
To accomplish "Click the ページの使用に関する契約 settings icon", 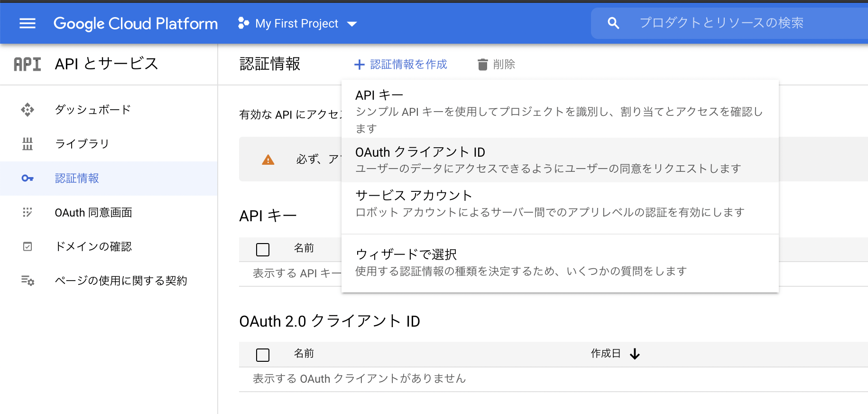I will pos(28,281).
